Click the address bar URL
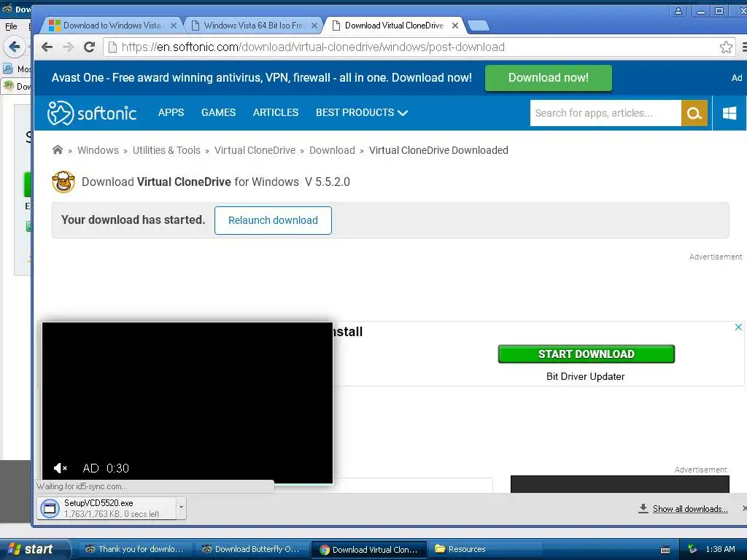 [x=313, y=47]
